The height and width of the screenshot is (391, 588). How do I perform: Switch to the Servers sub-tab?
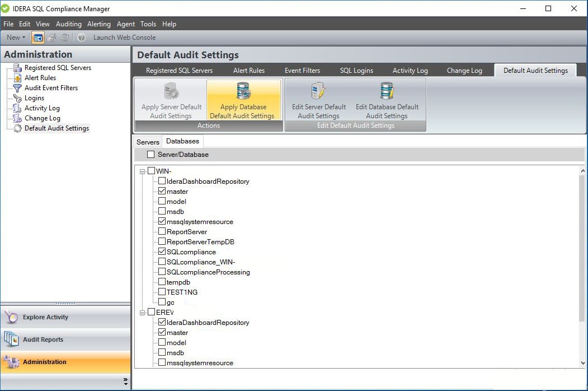148,142
